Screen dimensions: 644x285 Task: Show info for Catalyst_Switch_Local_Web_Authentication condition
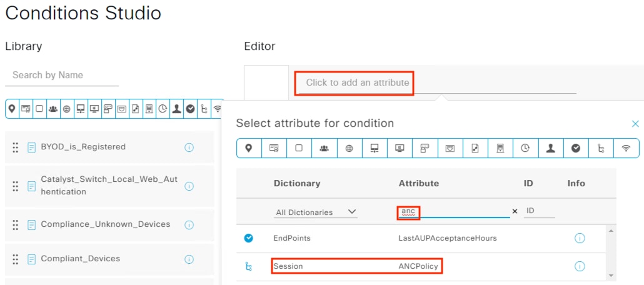pyautogui.click(x=189, y=186)
